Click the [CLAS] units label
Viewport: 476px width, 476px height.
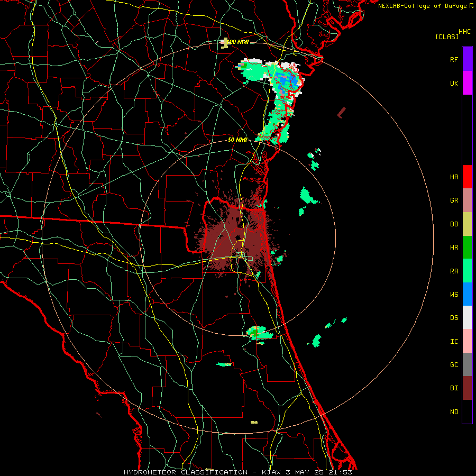[x=447, y=36]
